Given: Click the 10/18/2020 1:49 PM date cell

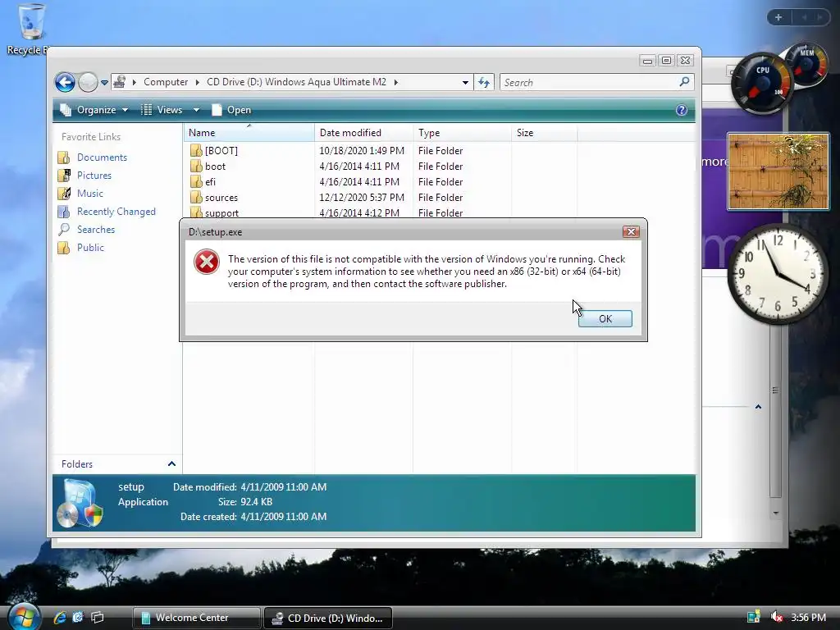Looking at the screenshot, I should coord(362,151).
